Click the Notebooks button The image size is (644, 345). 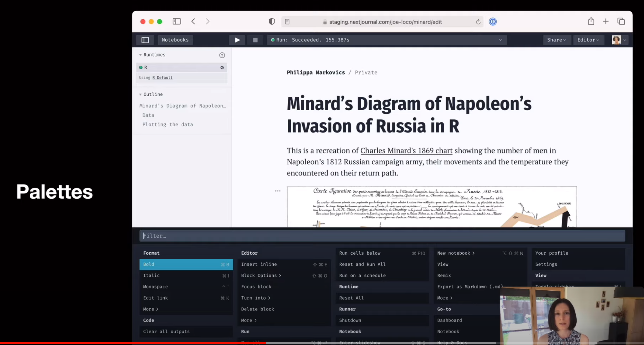point(175,40)
